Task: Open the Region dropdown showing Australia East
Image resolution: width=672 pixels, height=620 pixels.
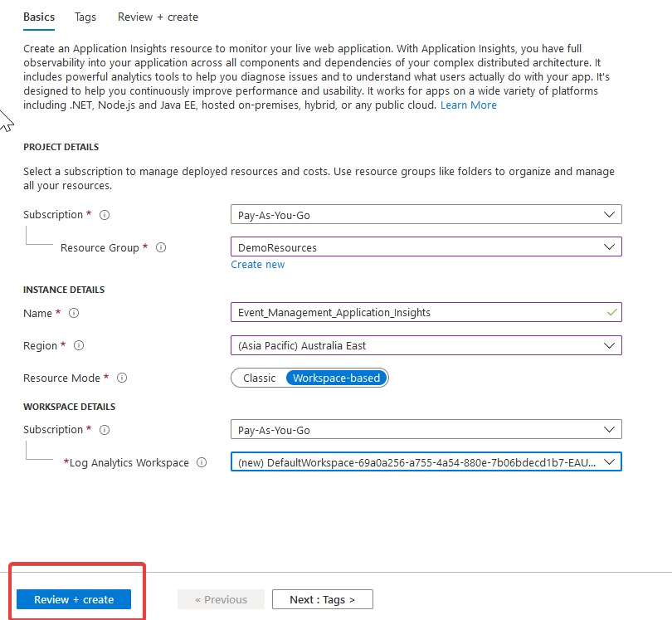Action: tap(426, 345)
